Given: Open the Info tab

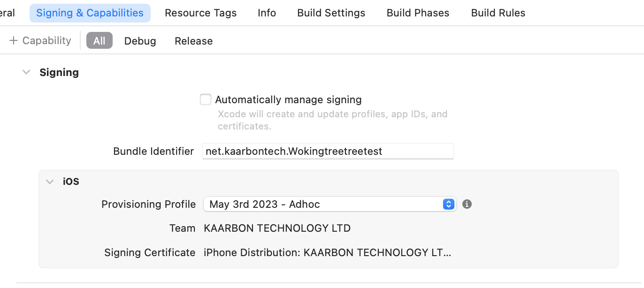Looking at the screenshot, I should click(x=267, y=13).
